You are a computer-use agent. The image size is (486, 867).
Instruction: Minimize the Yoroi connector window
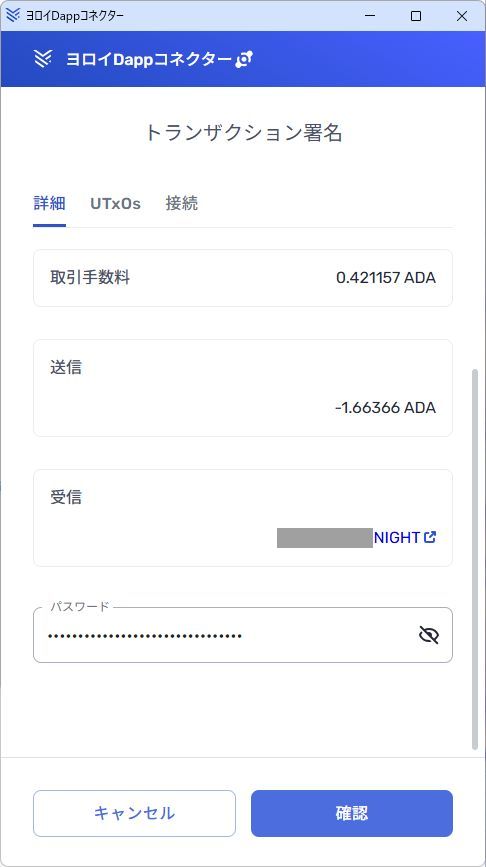[370, 16]
